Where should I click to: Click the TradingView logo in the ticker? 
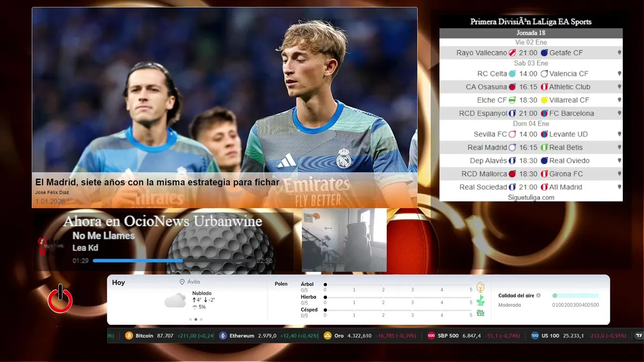tap(639, 335)
